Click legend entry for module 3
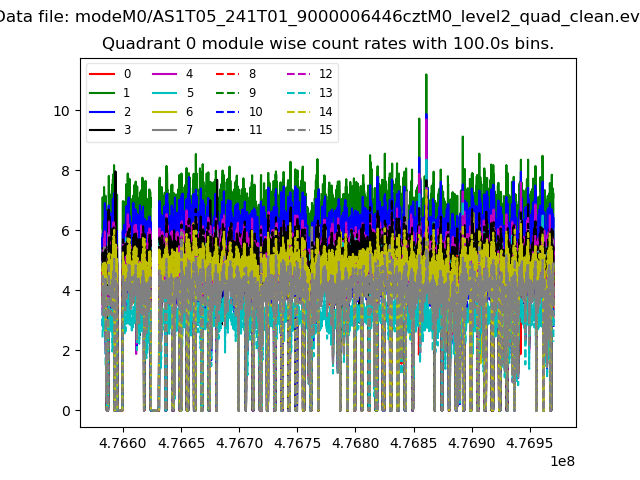 [110, 130]
